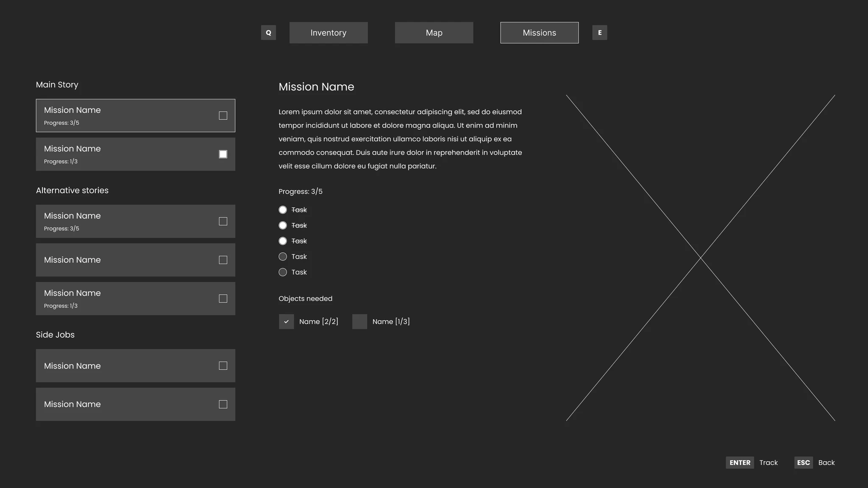Screen dimensions: 868x488
Task: Tick checkbox of last Side Jobs mission
Action: coord(223,404)
